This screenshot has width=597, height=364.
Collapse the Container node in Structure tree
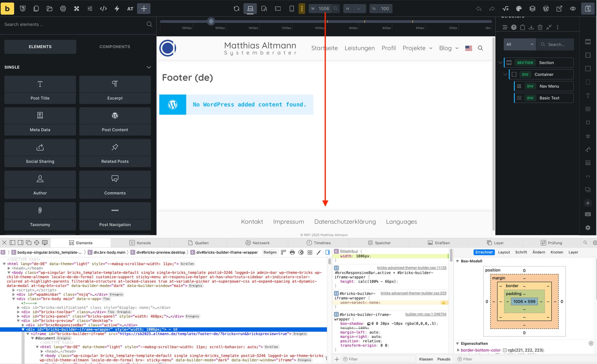click(x=505, y=74)
